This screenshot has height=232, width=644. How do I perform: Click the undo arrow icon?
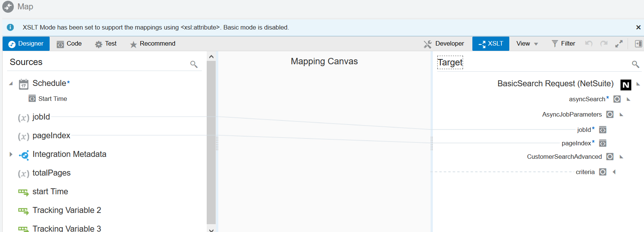coord(589,44)
